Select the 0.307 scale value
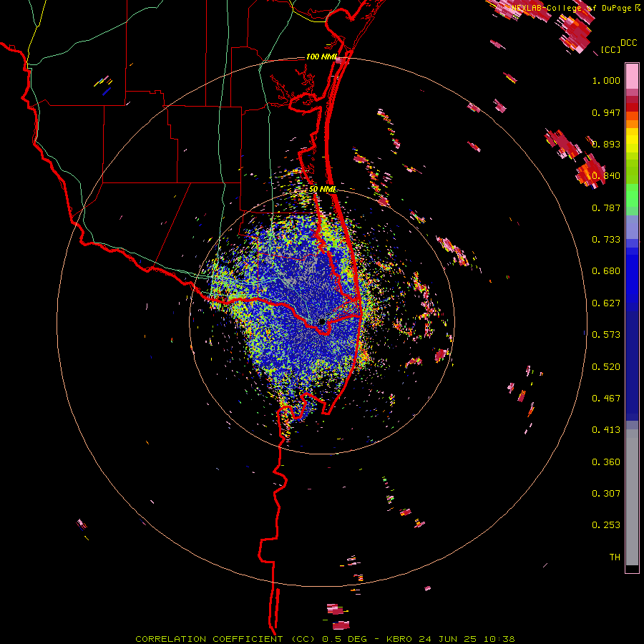The height and width of the screenshot is (644, 644). pyautogui.click(x=606, y=494)
